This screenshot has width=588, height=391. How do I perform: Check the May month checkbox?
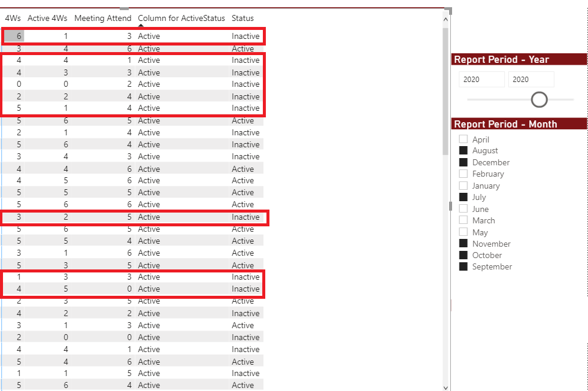(x=463, y=232)
